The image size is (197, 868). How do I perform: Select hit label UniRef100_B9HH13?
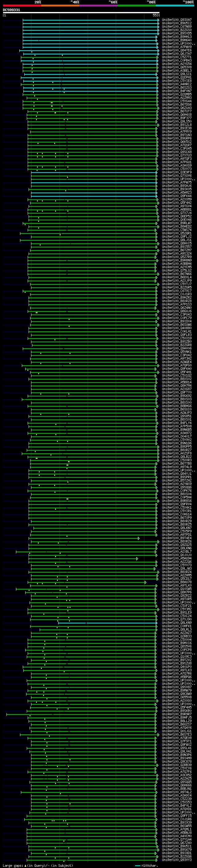[177, 37]
